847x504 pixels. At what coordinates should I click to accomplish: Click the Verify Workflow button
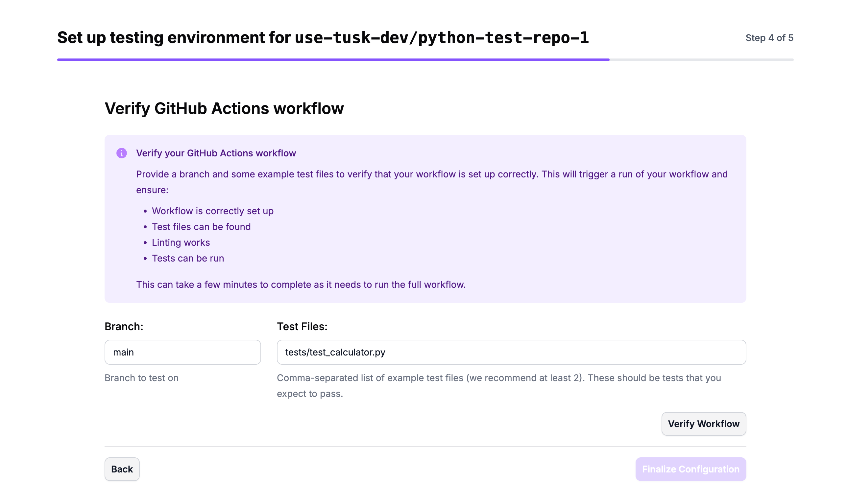click(704, 424)
